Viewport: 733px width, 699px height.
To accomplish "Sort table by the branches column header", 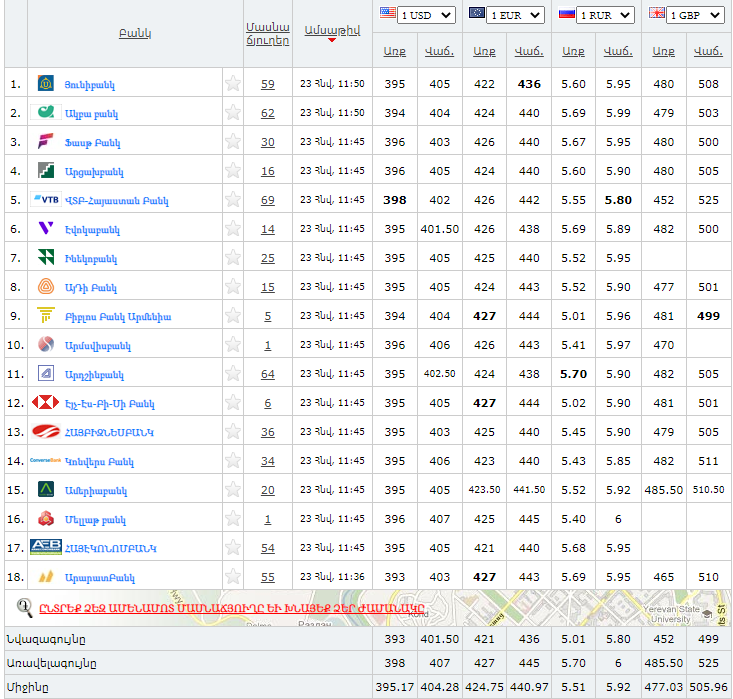I will click(267, 34).
